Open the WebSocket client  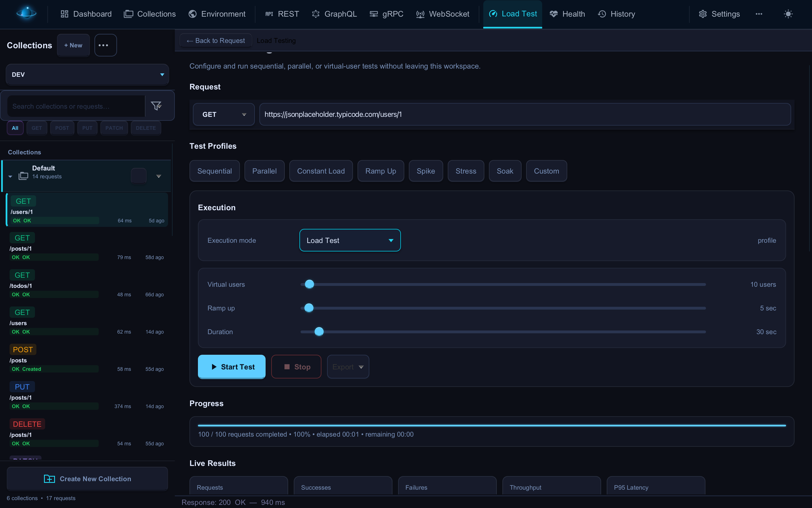click(443, 14)
